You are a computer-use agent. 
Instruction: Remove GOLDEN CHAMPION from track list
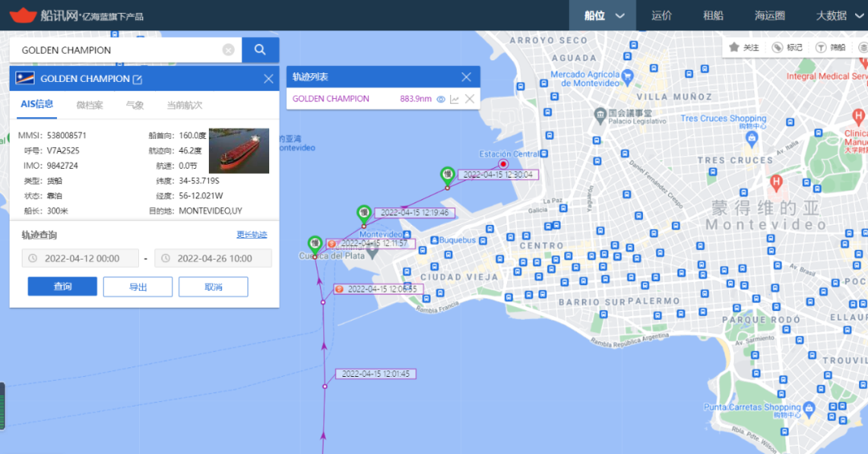(x=470, y=99)
